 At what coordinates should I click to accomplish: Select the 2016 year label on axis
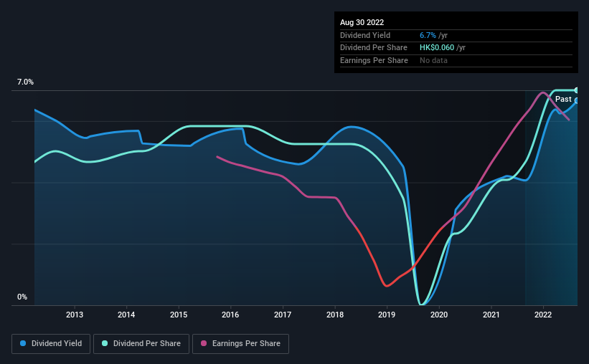(x=230, y=315)
